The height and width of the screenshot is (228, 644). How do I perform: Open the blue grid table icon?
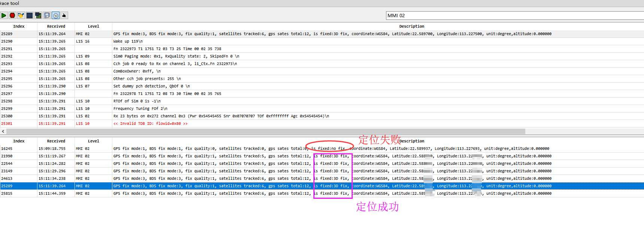click(x=30, y=15)
